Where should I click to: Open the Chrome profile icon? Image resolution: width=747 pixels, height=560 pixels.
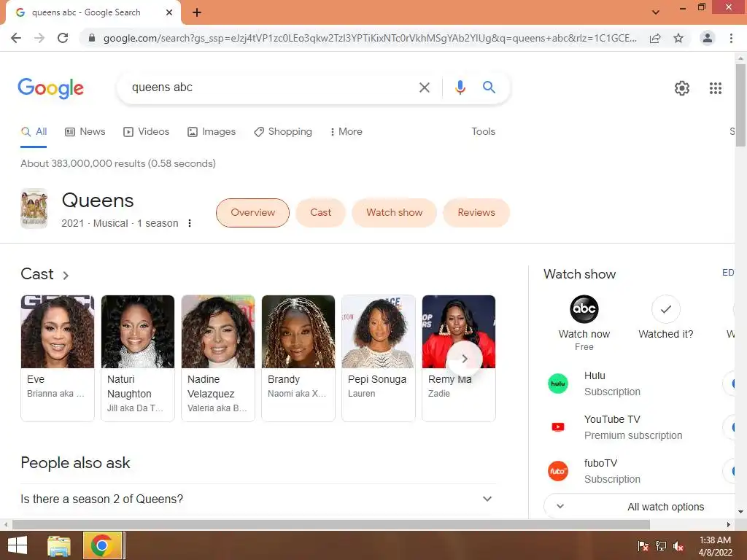[708, 38]
